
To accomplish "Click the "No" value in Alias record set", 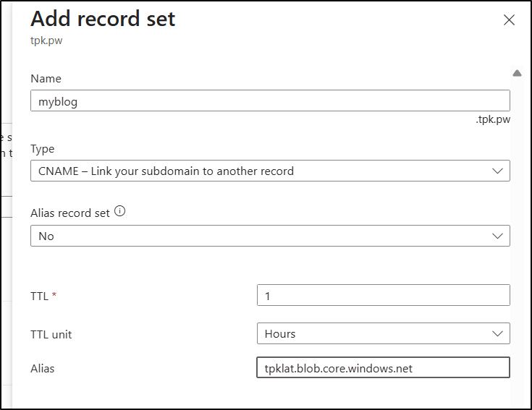I will (46, 236).
